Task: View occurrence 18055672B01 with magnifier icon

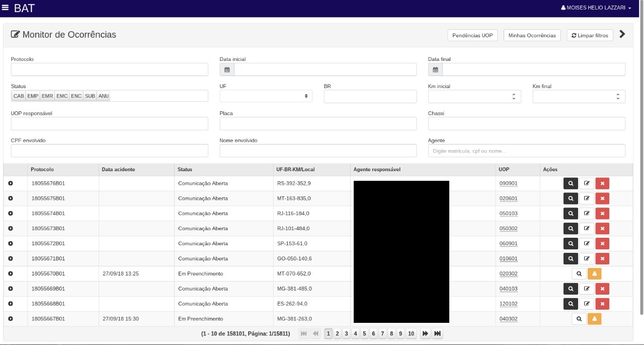Action: pyautogui.click(x=571, y=244)
